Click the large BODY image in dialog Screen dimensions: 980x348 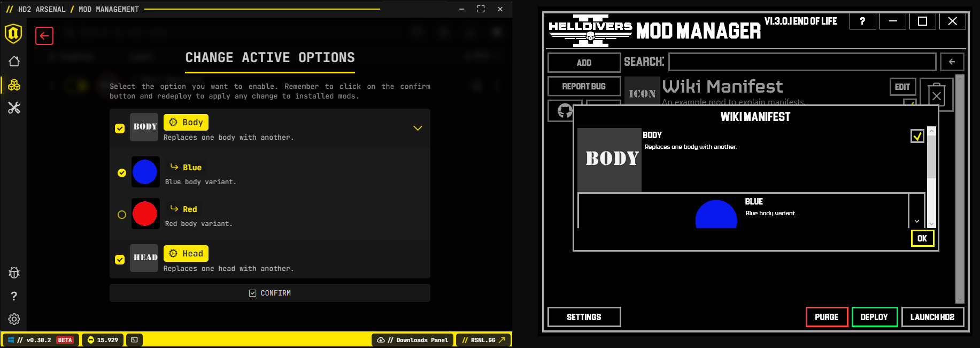[x=609, y=160]
